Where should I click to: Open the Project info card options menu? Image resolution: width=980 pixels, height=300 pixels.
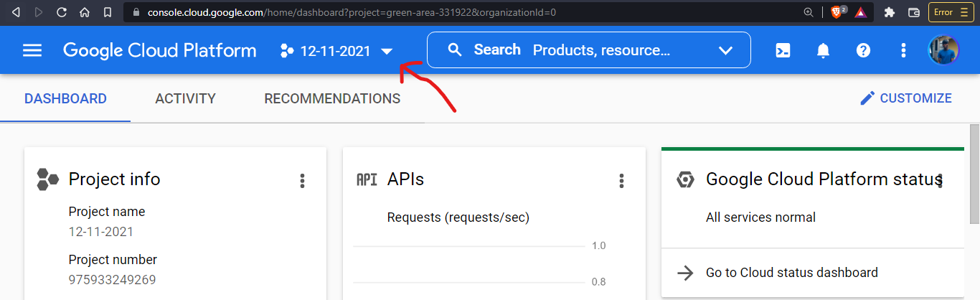point(303,181)
